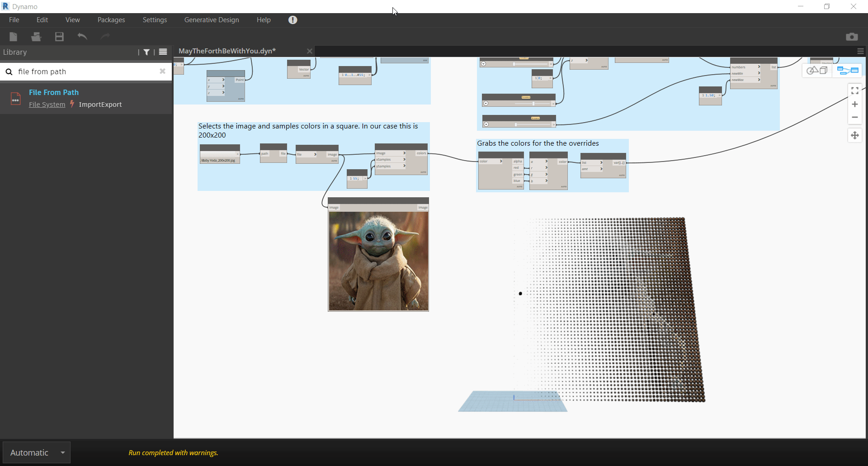Switch to graph view navigation
The width and height of the screenshot is (868, 466).
click(848, 70)
